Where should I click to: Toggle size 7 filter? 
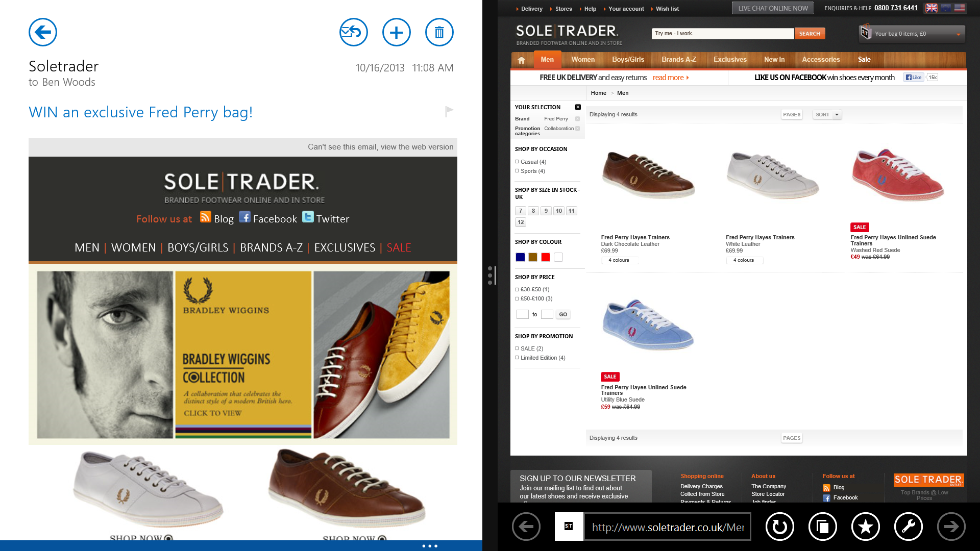click(521, 211)
